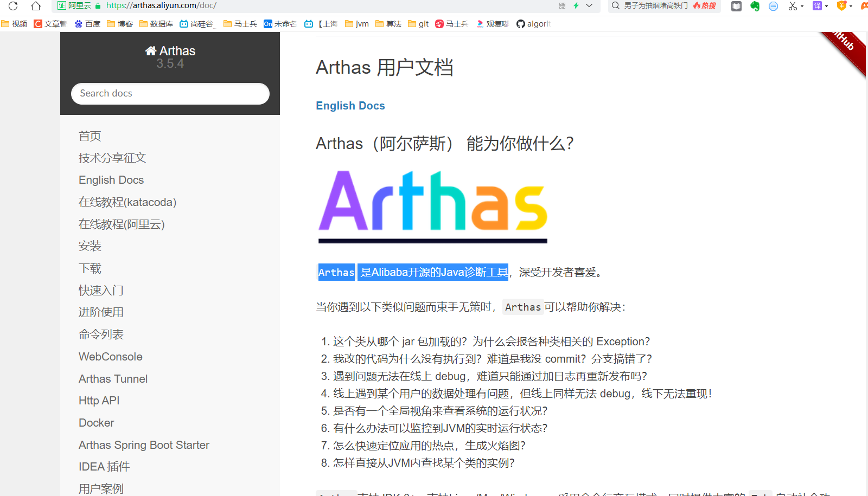Open 下载 in the sidebar

click(x=90, y=268)
